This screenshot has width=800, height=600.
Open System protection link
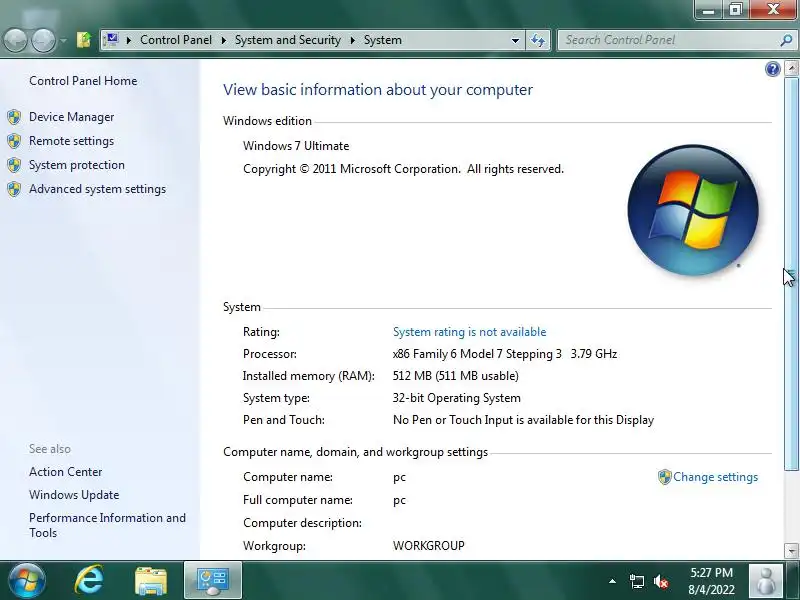coord(77,165)
